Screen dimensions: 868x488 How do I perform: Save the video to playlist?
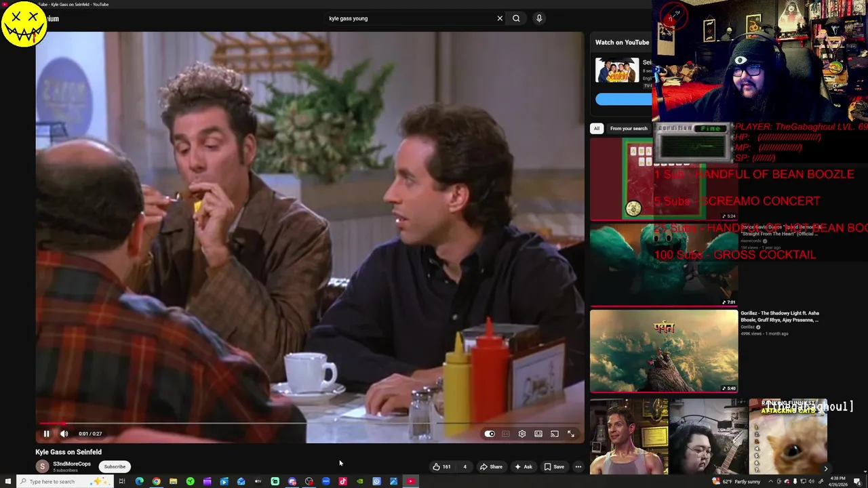[554, 466]
